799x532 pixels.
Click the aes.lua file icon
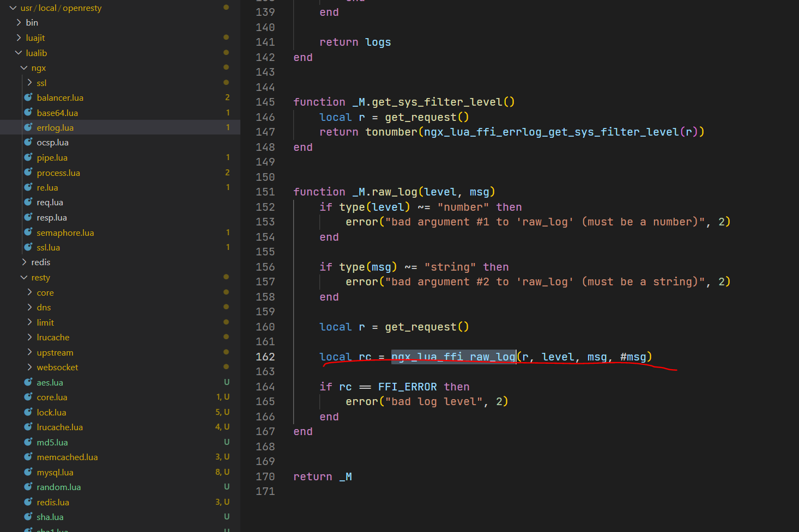[28, 382]
